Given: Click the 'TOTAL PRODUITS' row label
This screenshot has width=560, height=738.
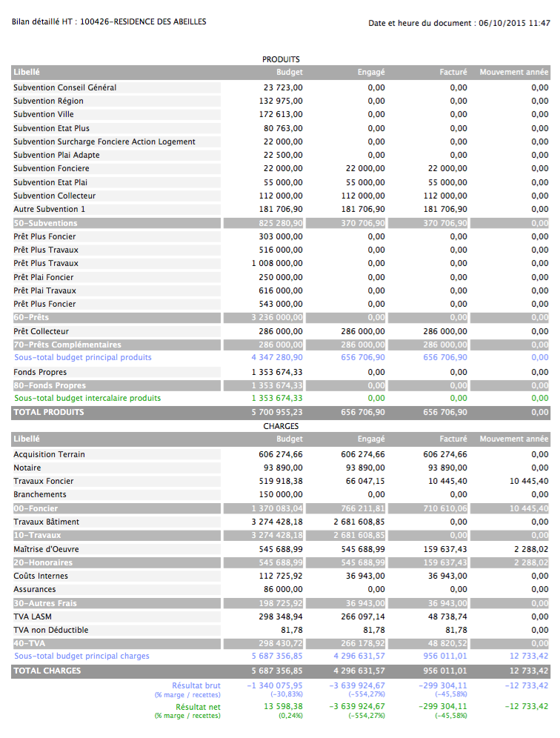Looking at the screenshot, I should click(48, 412).
